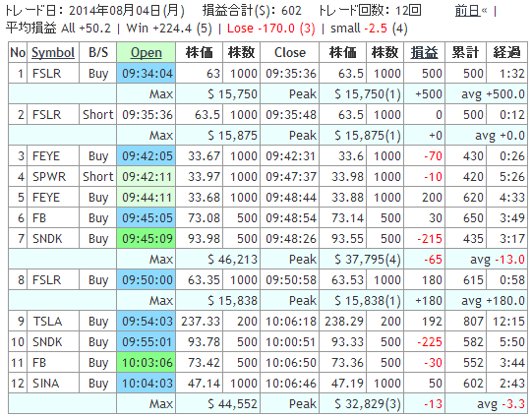Click the -70 loss value

(x=433, y=156)
